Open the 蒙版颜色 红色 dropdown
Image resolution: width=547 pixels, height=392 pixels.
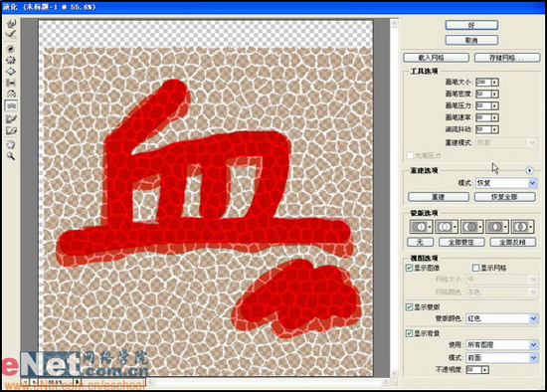(502, 318)
